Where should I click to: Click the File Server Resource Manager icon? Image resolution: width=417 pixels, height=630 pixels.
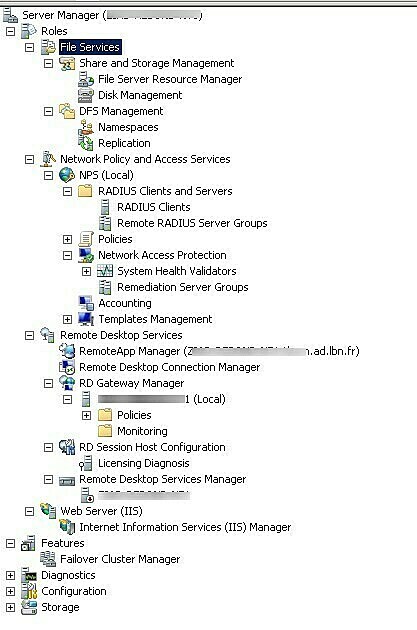[x=86, y=79]
